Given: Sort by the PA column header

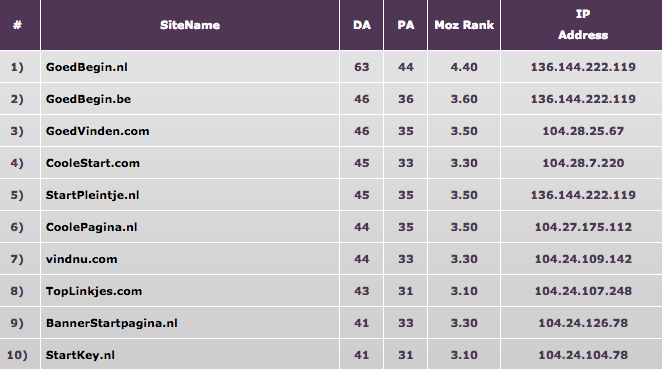Looking at the screenshot, I should (406, 25).
